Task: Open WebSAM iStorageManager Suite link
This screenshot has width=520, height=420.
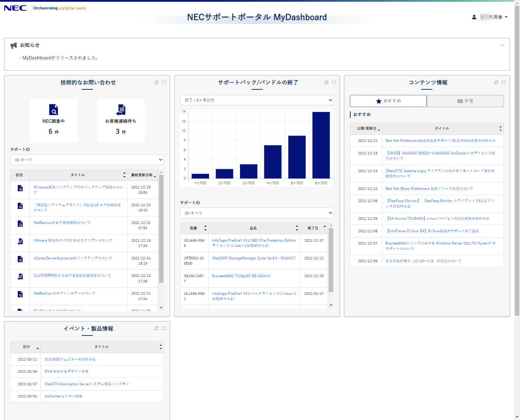Action: pos(254,258)
